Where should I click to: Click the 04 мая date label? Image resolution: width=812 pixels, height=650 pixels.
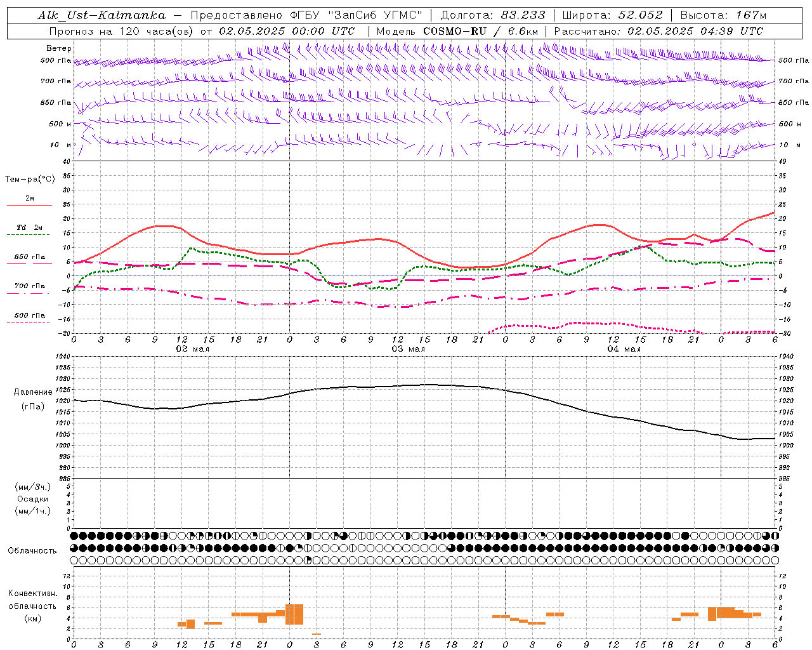point(624,349)
